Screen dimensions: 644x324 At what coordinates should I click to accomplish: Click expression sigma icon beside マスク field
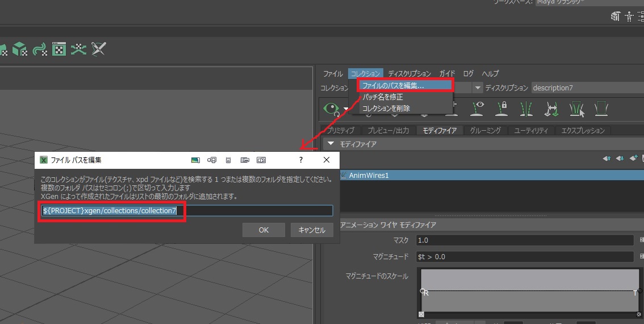[642, 240]
